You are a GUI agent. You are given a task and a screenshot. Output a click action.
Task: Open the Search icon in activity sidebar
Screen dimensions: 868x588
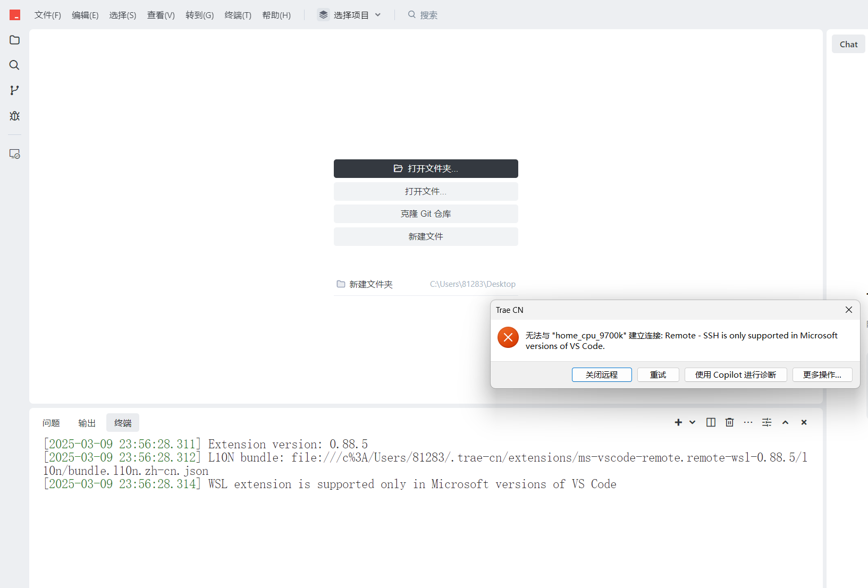click(14, 65)
